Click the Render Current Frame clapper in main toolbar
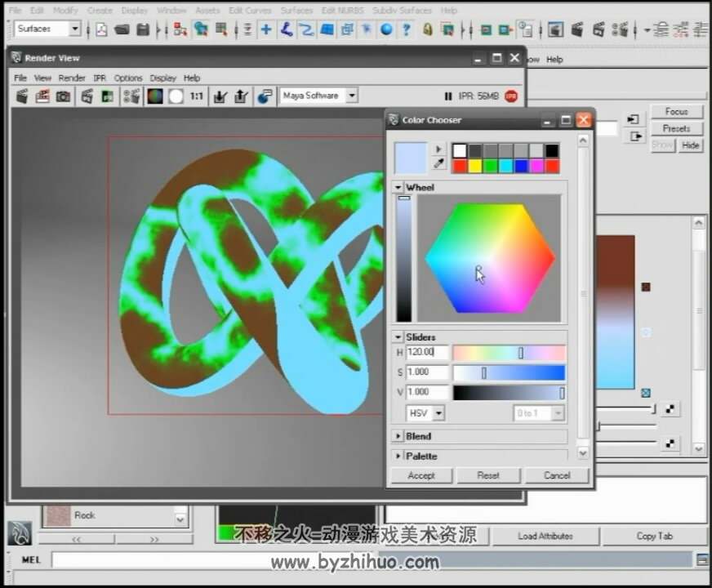This screenshot has height=588, width=712. pyautogui.click(x=577, y=30)
